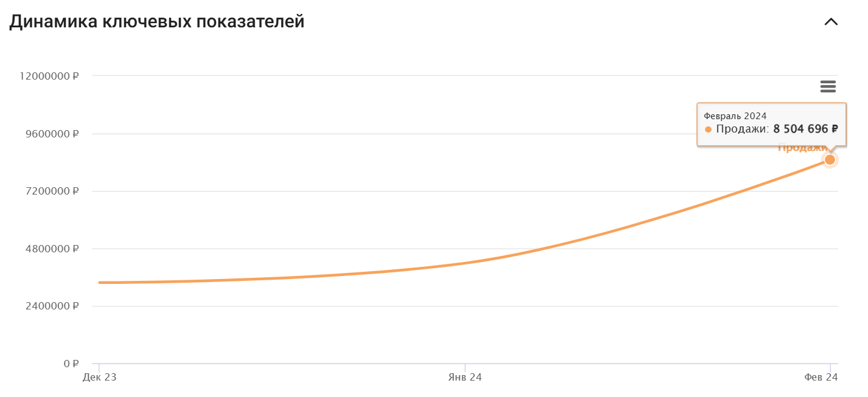Select the Фев 24 x-axis label
This screenshot has height=397, width=868.
point(821,378)
